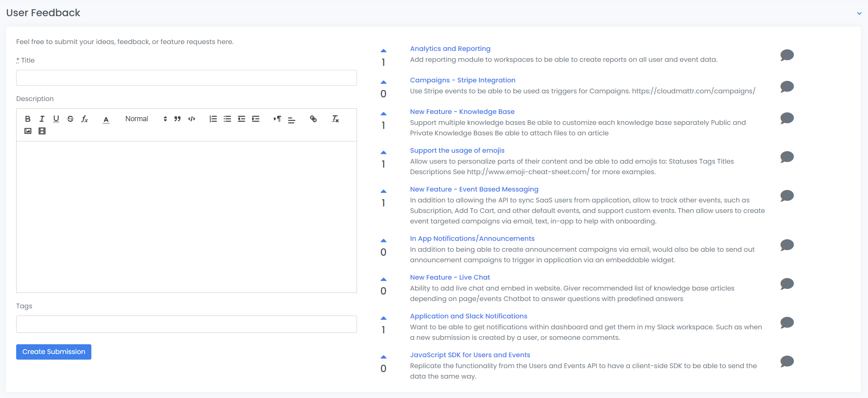The width and height of the screenshot is (868, 398).
Task: Open the Normal heading size dropdown
Action: pos(146,119)
